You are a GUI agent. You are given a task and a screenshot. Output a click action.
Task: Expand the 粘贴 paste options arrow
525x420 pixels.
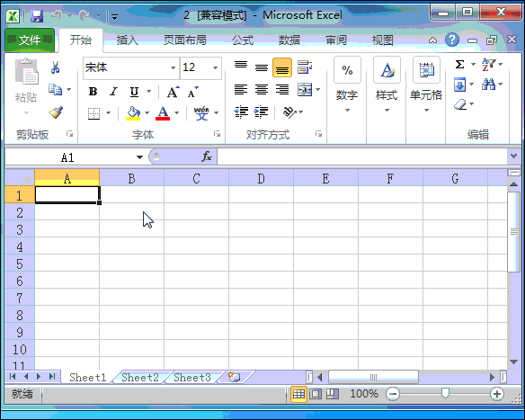point(26,112)
